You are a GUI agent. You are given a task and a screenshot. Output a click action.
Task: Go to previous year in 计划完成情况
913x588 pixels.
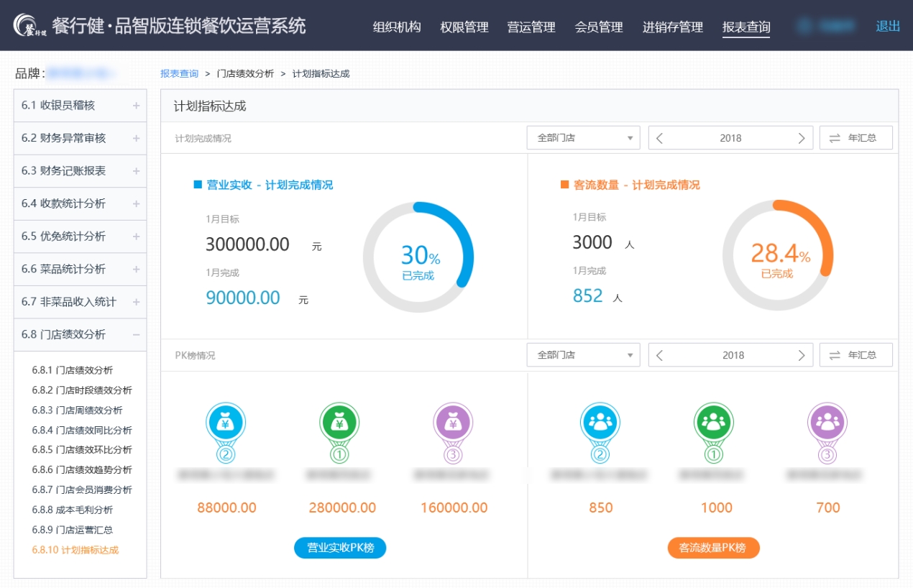click(x=660, y=138)
